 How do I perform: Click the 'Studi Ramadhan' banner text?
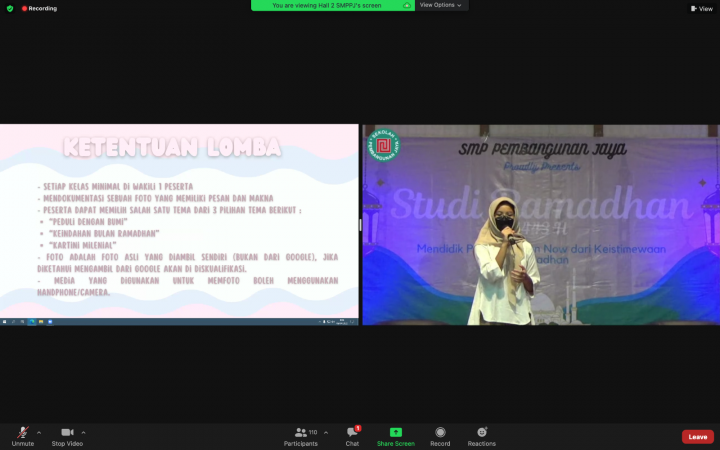[x=541, y=204]
